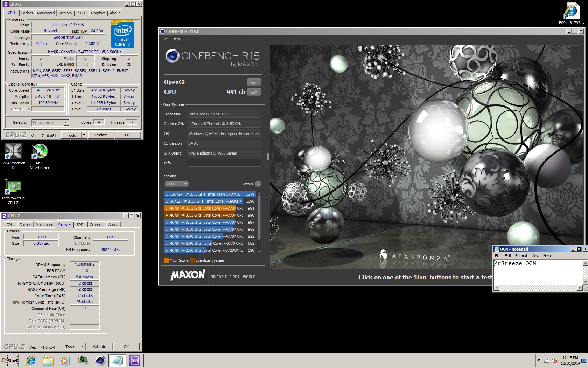Click the Cinebench title bar logo icon
The image size is (588, 368).
click(x=163, y=32)
